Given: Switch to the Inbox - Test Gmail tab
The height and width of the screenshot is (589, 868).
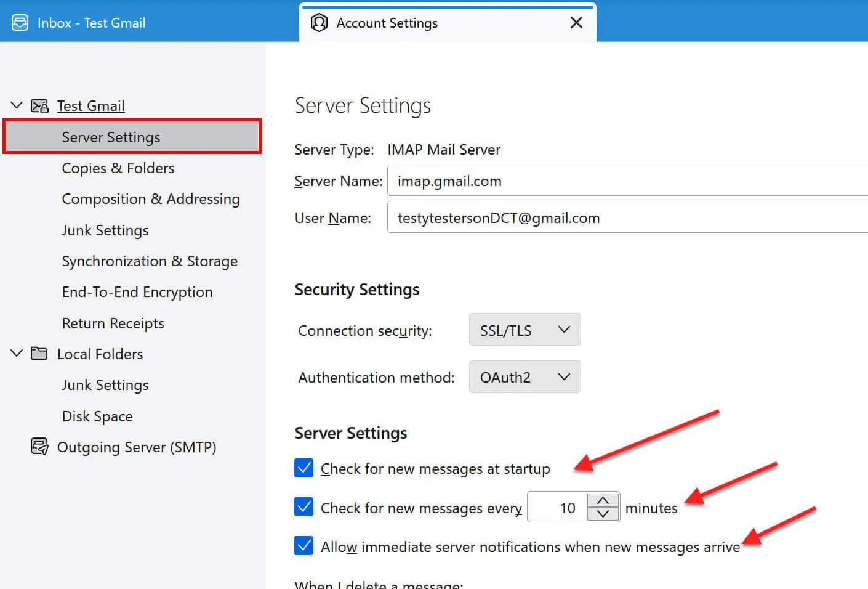Looking at the screenshot, I should click(91, 23).
